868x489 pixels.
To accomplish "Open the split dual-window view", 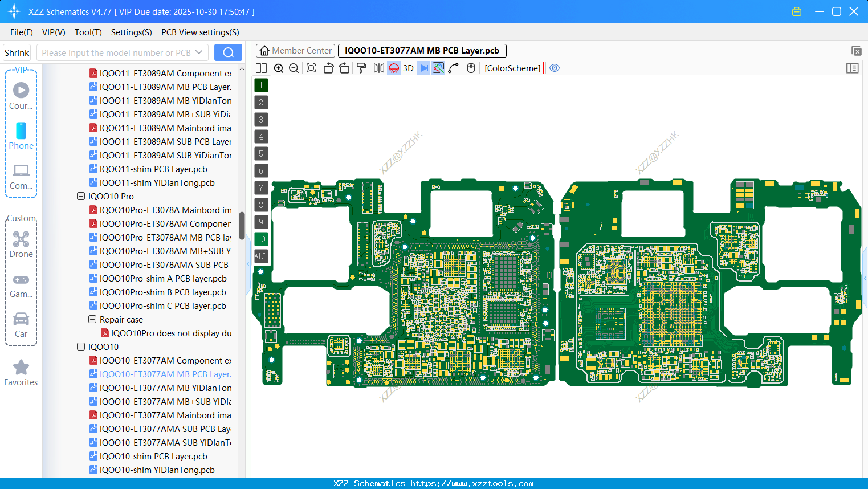I will click(x=261, y=68).
